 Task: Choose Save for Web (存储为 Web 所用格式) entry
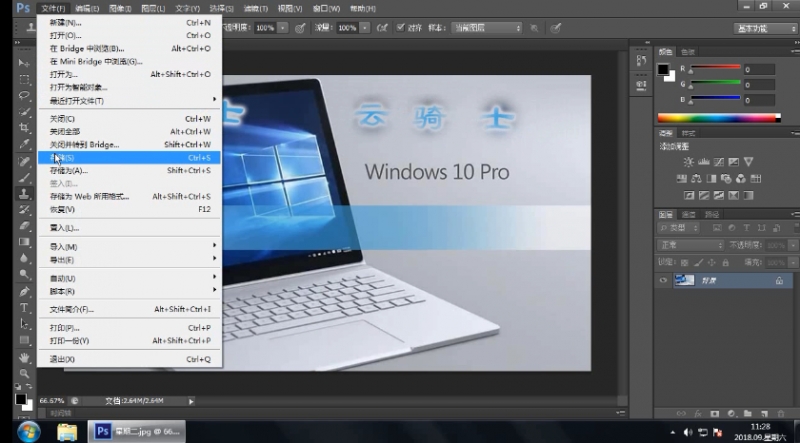[130, 196]
